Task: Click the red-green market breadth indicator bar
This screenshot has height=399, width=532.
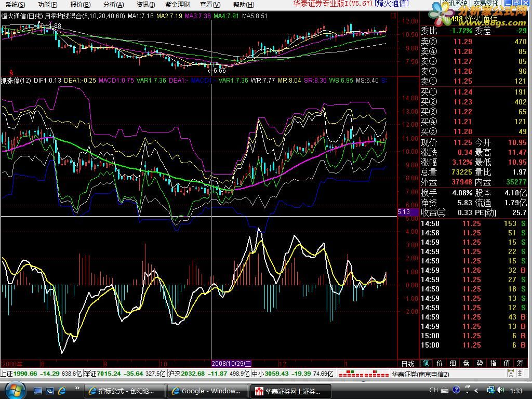Action: click(363, 374)
